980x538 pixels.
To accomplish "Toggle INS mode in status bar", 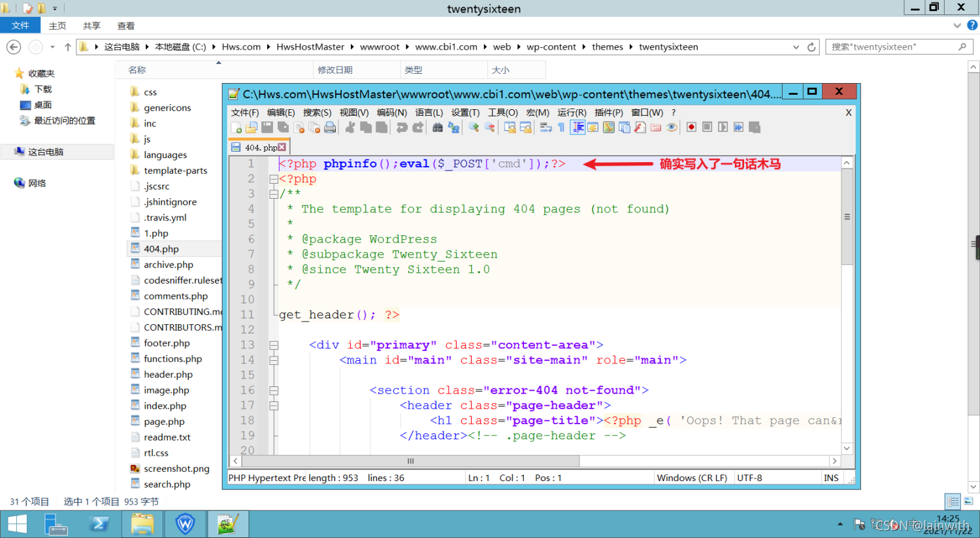I will point(831,478).
